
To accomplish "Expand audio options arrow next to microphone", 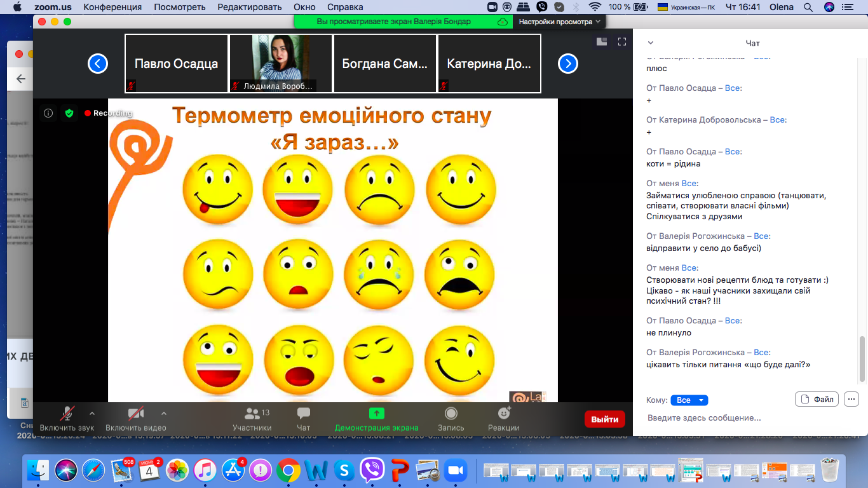I will (92, 413).
